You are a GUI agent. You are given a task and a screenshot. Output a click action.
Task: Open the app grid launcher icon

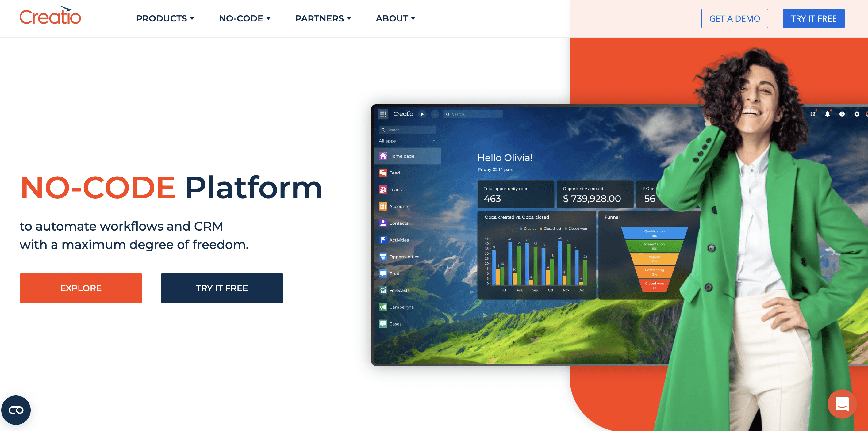pos(383,114)
